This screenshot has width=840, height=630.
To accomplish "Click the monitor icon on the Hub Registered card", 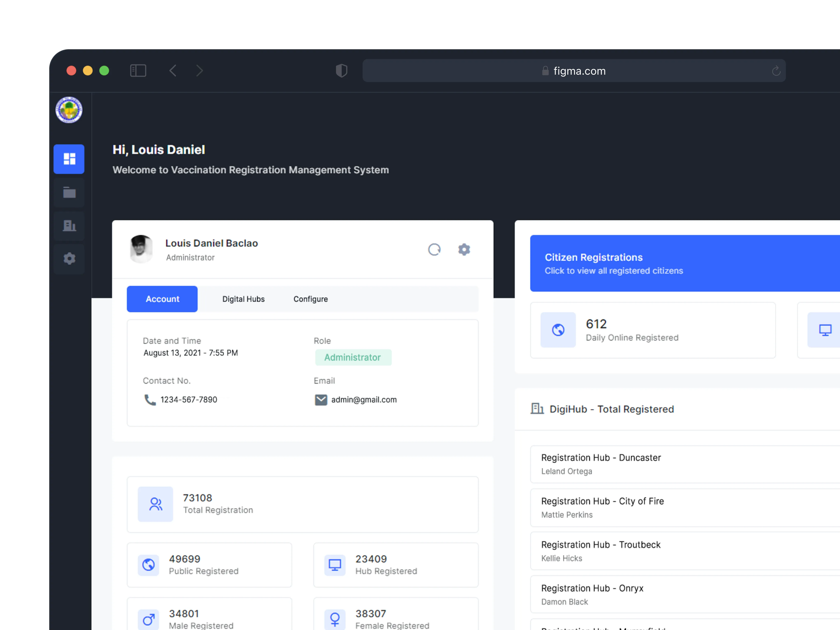I will click(334, 565).
